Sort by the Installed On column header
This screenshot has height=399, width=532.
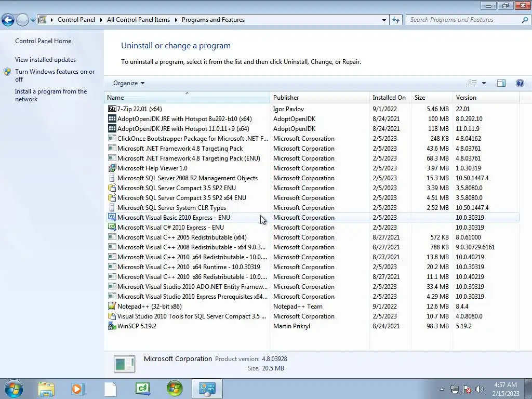point(390,97)
